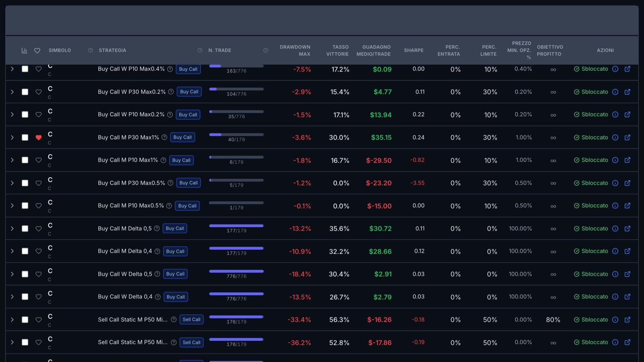Expand the Buy Call M Delta 0,4 row
Image resolution: width=644 pixels, height=362 pixels.
pyautogui.click(x=12, y=251)
